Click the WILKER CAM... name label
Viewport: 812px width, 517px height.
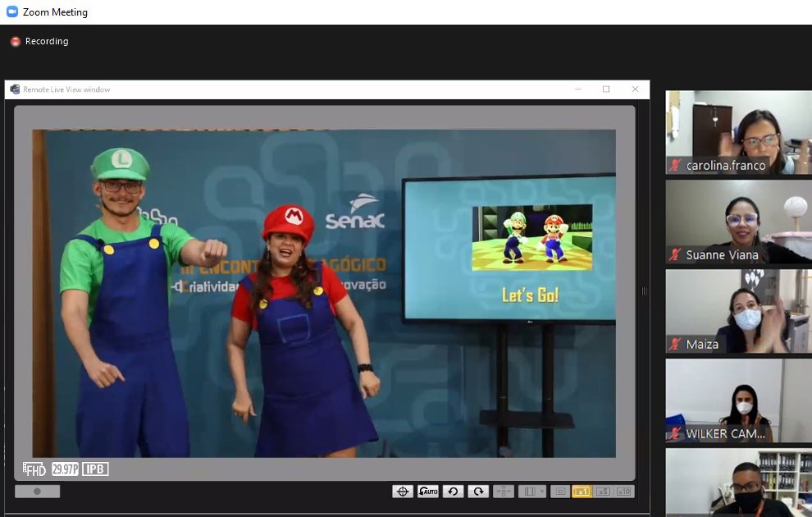(x=725, y=433)
